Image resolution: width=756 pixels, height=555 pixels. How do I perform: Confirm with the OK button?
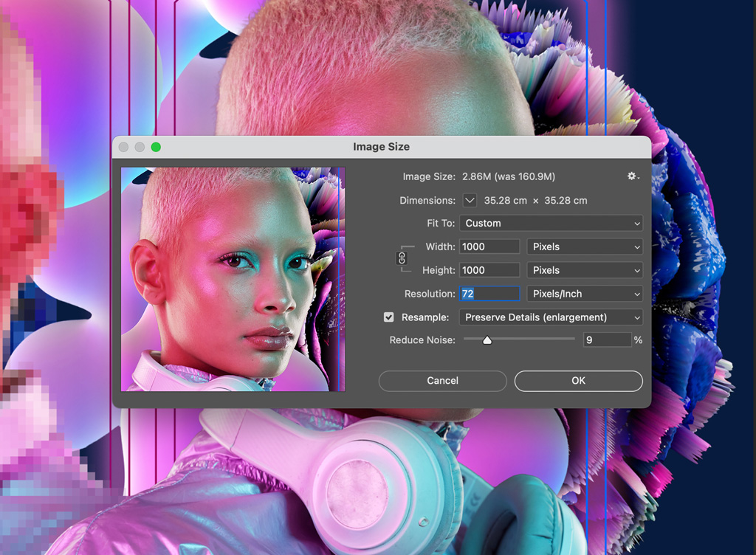tap(579, 381)
